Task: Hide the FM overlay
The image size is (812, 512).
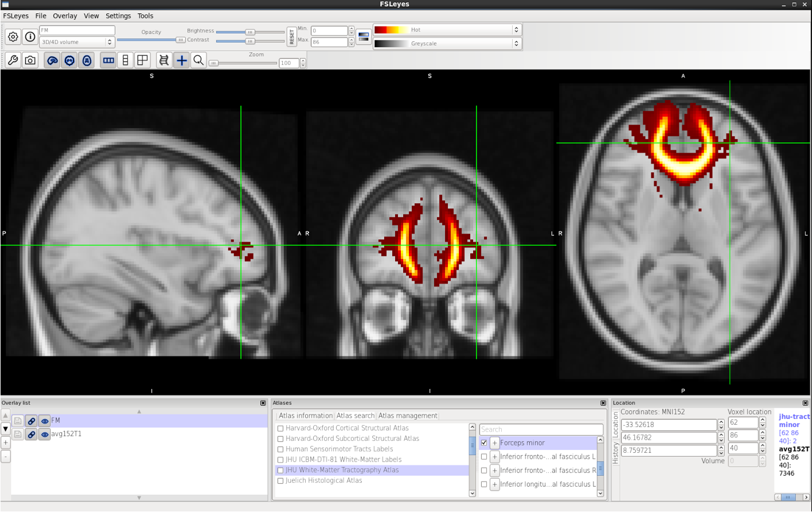Action: [45, 421]
